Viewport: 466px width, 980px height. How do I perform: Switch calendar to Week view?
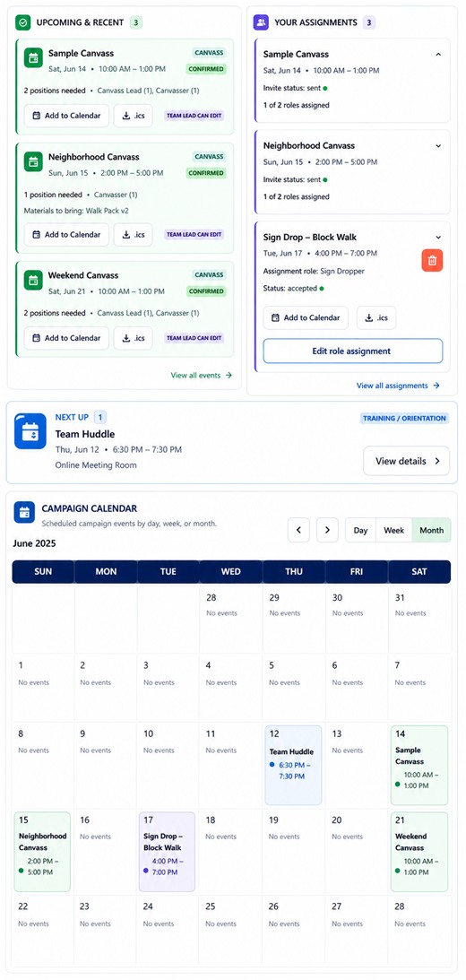[393, 530]
